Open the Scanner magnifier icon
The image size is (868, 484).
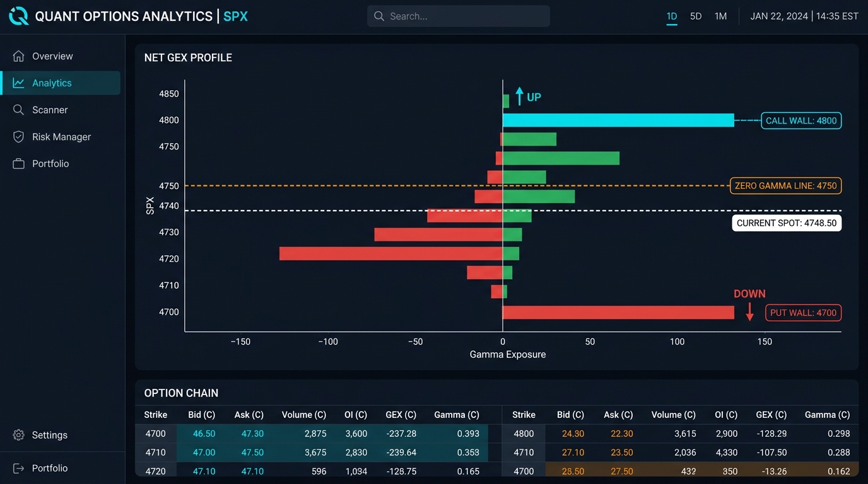tap(19, 110)
